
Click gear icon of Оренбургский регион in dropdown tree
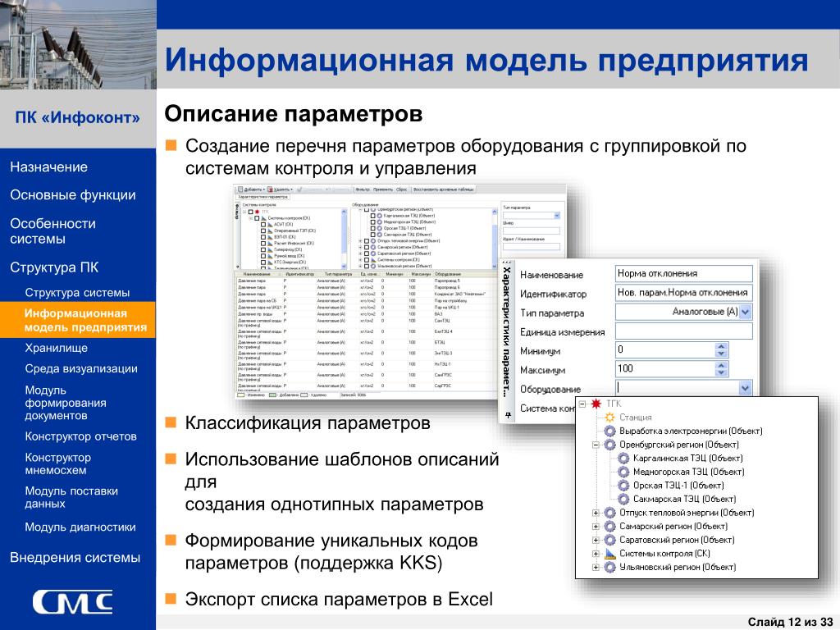coord(609,444)
